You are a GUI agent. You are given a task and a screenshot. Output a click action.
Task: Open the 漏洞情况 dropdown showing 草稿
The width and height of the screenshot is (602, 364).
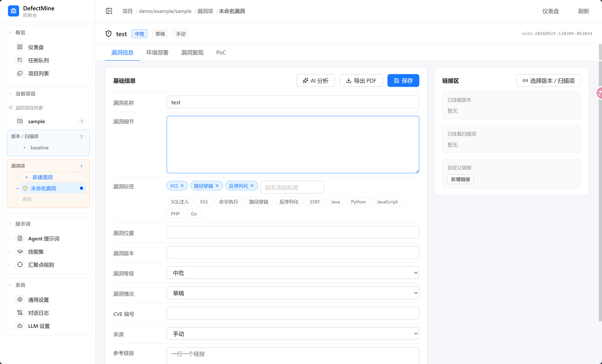[x=293, y=293]
